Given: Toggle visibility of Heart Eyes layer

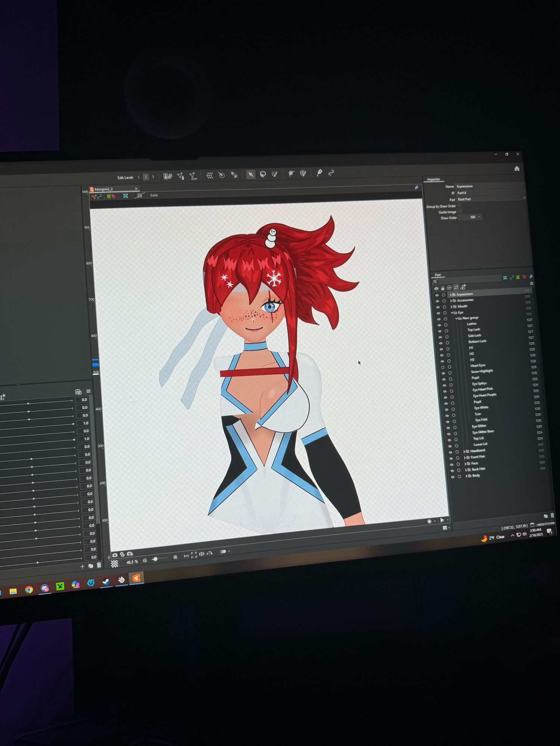Looking at the screenshot, I should click(x=443, y=367).
